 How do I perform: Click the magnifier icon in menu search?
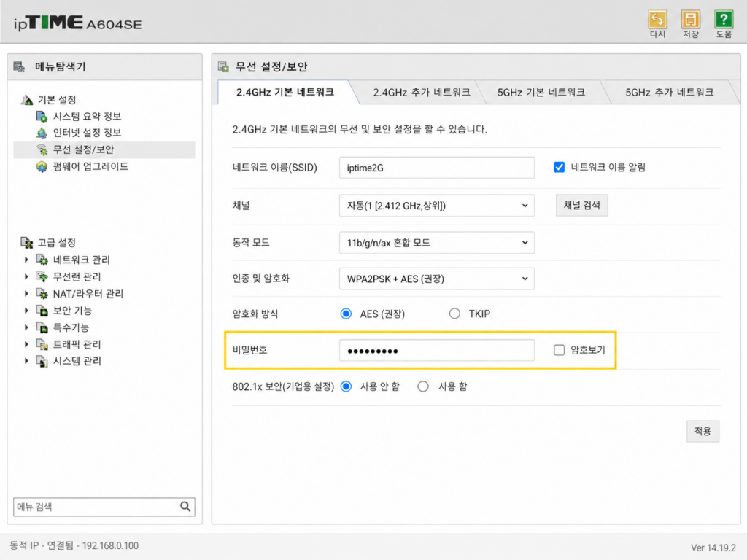pos(185,507)
